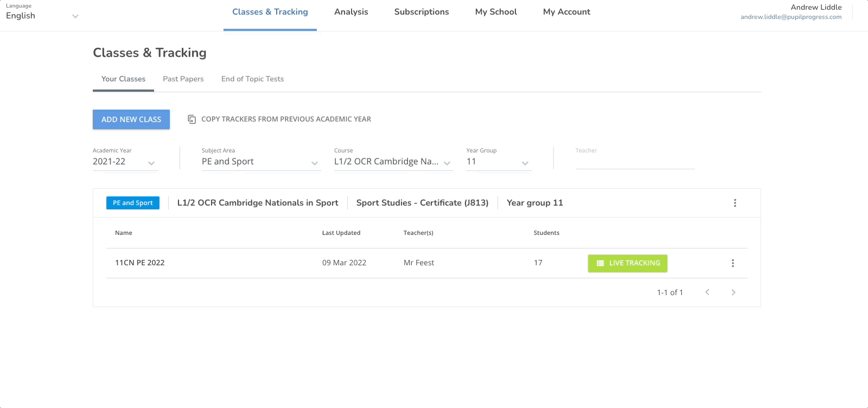This screenshot has width=868, height=408.
Task: Click the copy trackers icon
Action: pyautogui.click(x=192, y=119)
